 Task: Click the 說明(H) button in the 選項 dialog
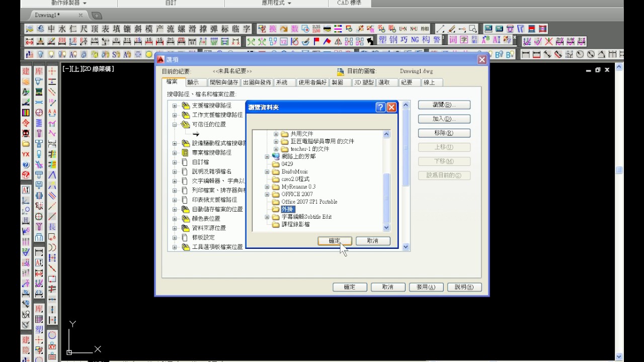pyautogui.click(x=464, y=287)
